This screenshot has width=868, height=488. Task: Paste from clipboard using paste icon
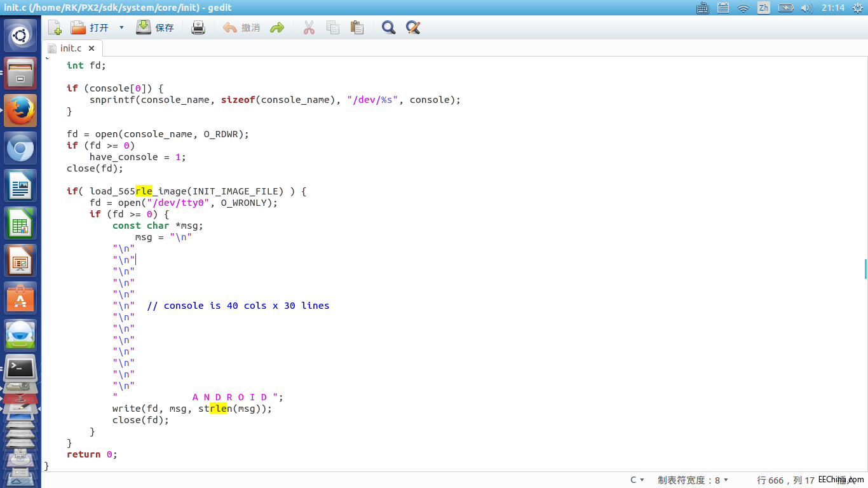coord(357,27)
